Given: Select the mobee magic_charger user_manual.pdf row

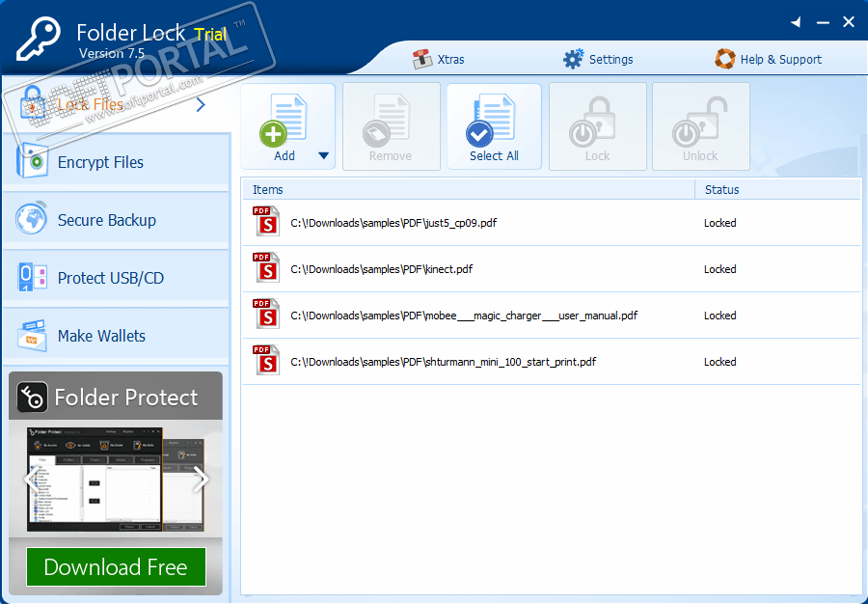Looking at the screenshot, I should click(x=552, y=315).
